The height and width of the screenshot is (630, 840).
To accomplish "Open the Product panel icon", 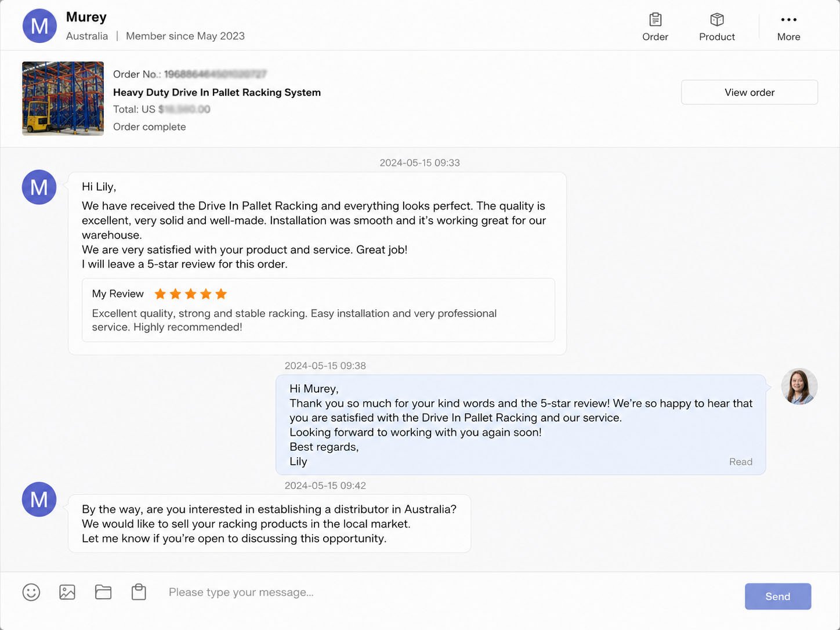I will pos(716,20).
